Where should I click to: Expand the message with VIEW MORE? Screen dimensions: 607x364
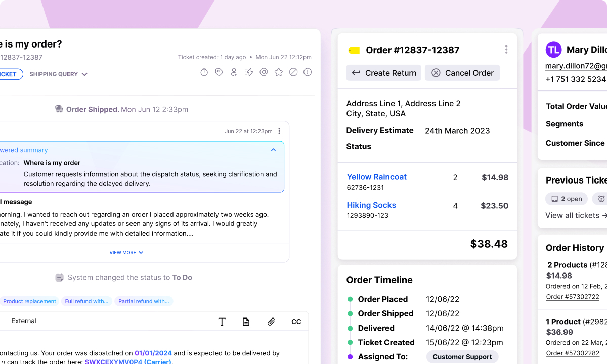click(126, 252)
